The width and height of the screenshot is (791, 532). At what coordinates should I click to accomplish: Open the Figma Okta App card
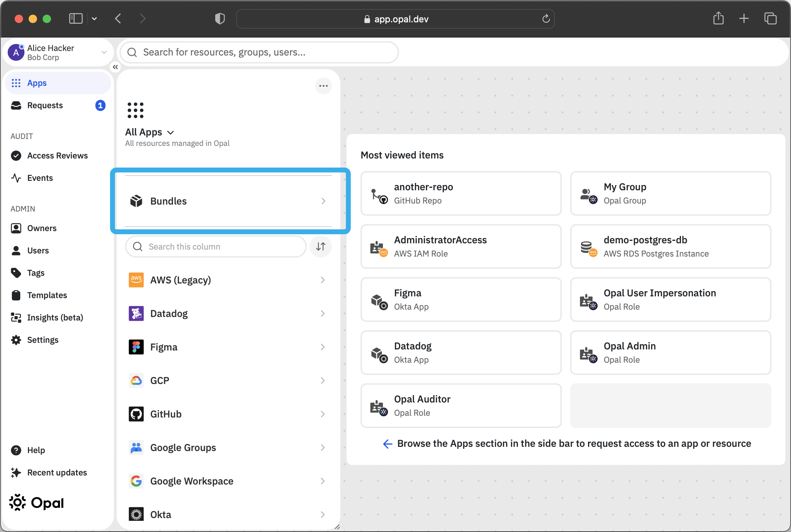pyautogui.click(x=461, y=300)
